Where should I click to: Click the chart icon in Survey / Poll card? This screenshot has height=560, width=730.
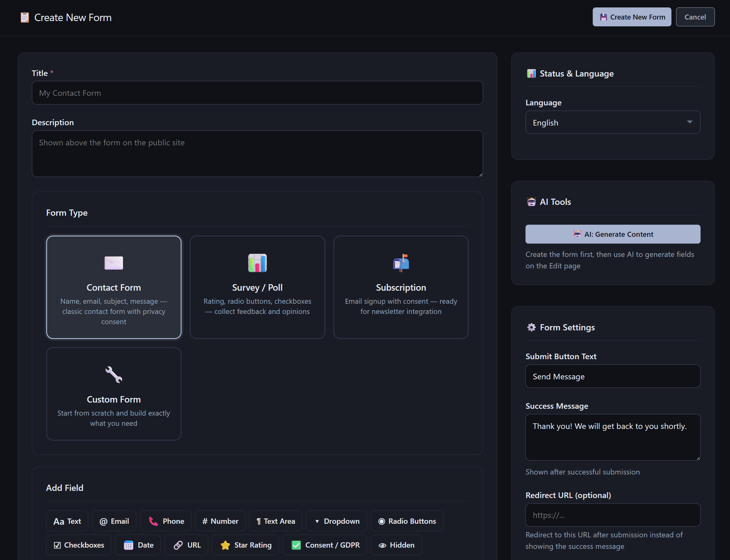click(257, 263)
